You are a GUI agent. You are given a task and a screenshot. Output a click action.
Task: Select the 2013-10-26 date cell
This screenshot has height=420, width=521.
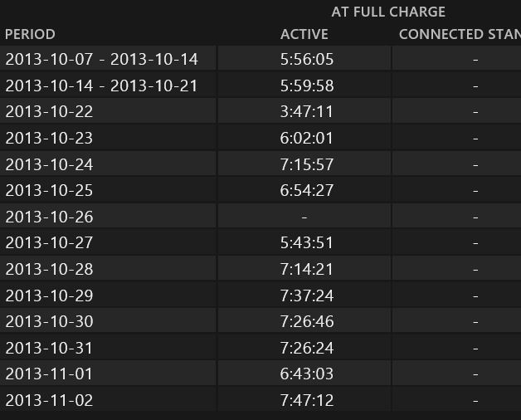click(x=50, y=217)
